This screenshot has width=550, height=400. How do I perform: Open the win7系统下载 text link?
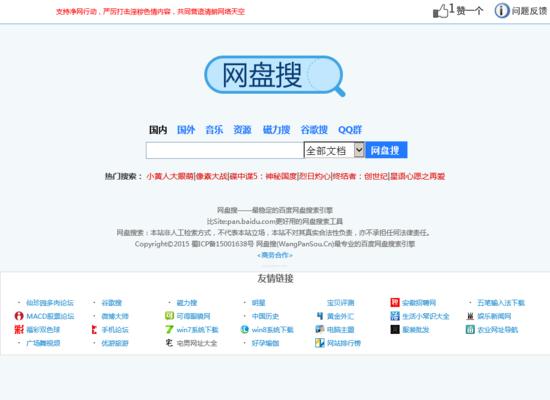pos(197,329)
